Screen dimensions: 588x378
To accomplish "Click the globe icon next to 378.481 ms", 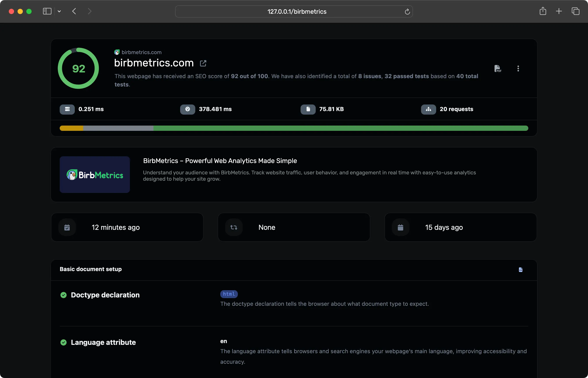I will click(187, 109).
